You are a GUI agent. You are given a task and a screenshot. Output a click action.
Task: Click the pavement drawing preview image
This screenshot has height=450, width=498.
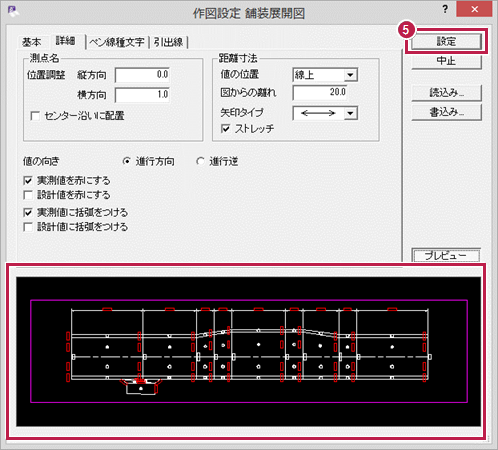click(x=248, y=351)
